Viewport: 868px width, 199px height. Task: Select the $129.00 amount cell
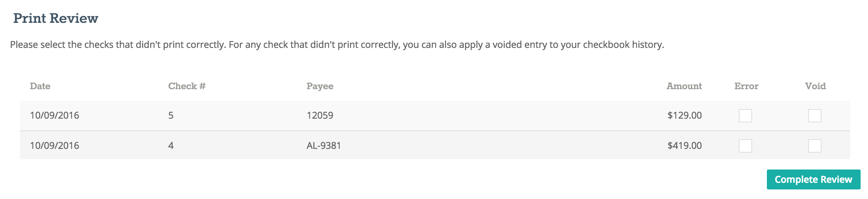(685, 115)
